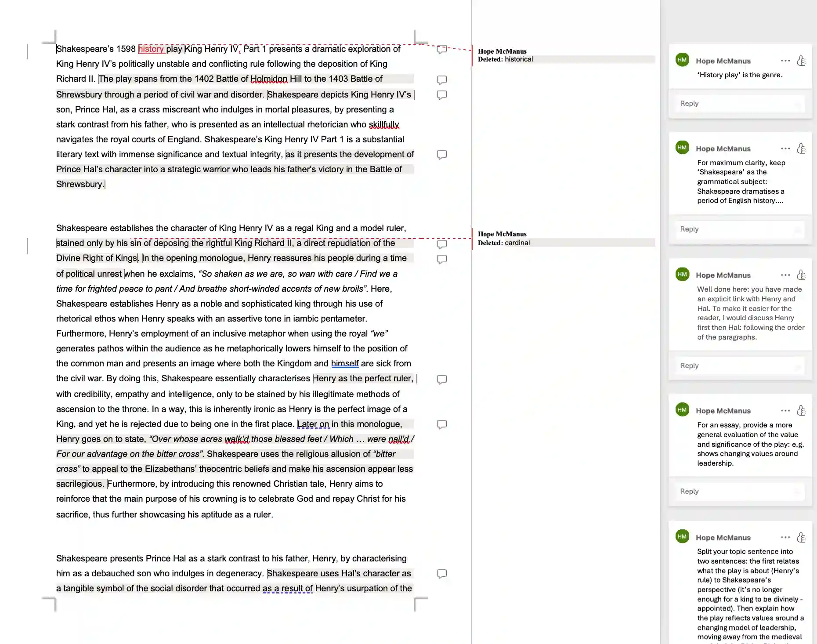817x644 pixels.
Task: Click Reply field under 'History play is the genre' comment
Action: pos(740,104)
